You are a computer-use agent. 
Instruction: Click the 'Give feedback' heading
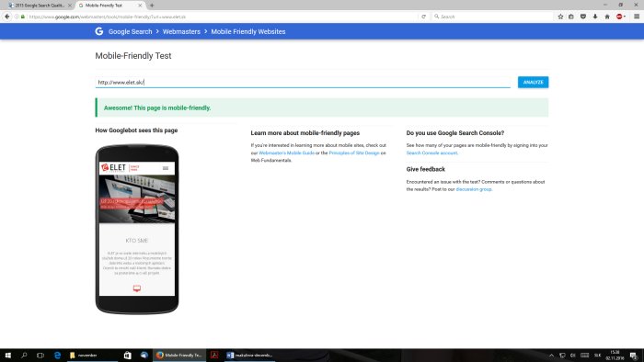[x=425, y=169]
